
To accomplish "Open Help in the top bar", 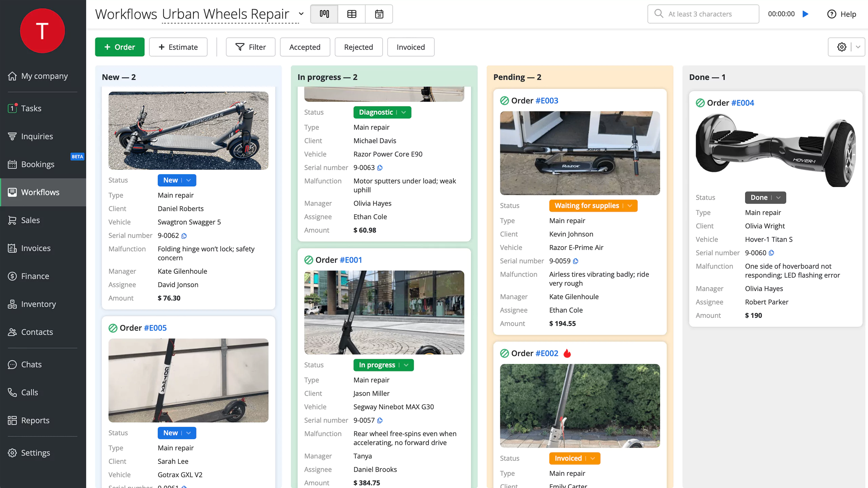I will point(842,14).
